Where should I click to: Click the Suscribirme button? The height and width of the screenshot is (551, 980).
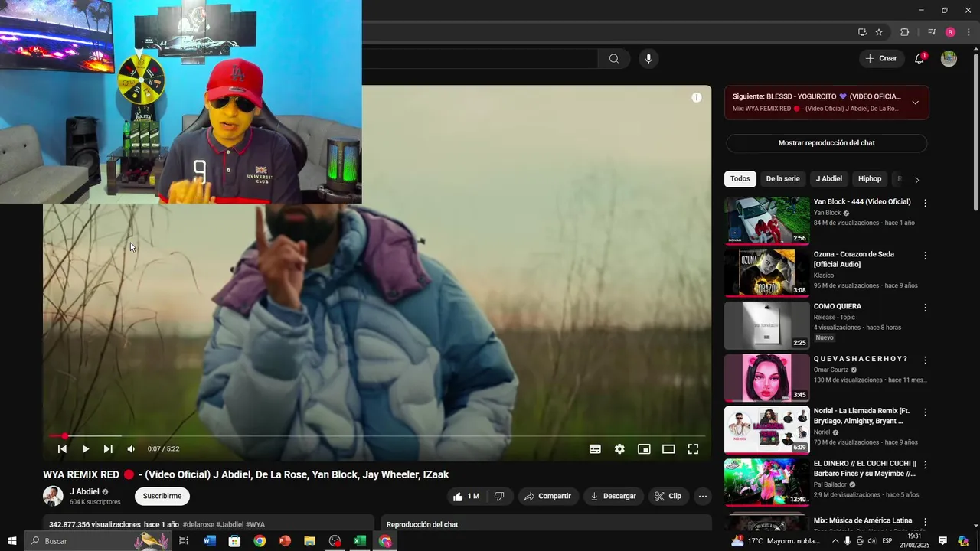(x=162, y=496)
